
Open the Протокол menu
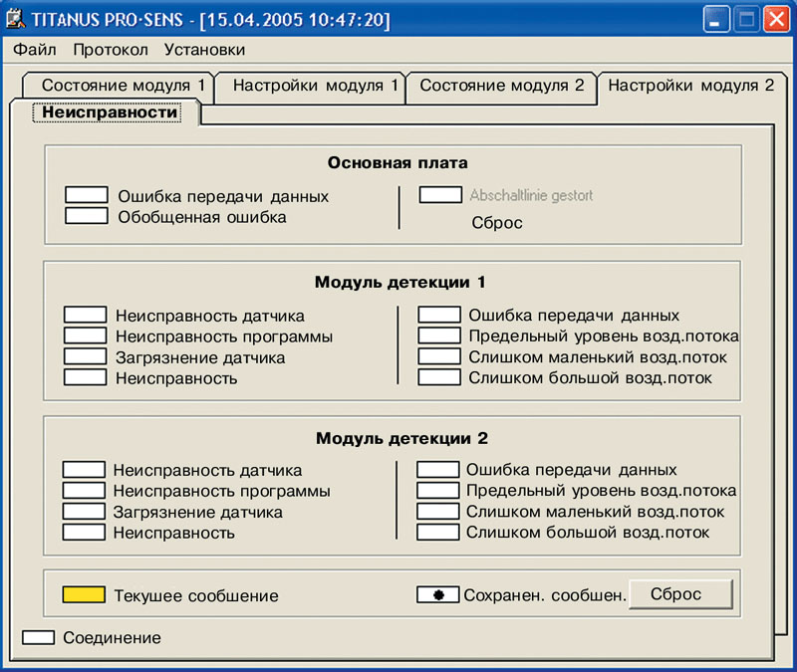coord(111,50)
